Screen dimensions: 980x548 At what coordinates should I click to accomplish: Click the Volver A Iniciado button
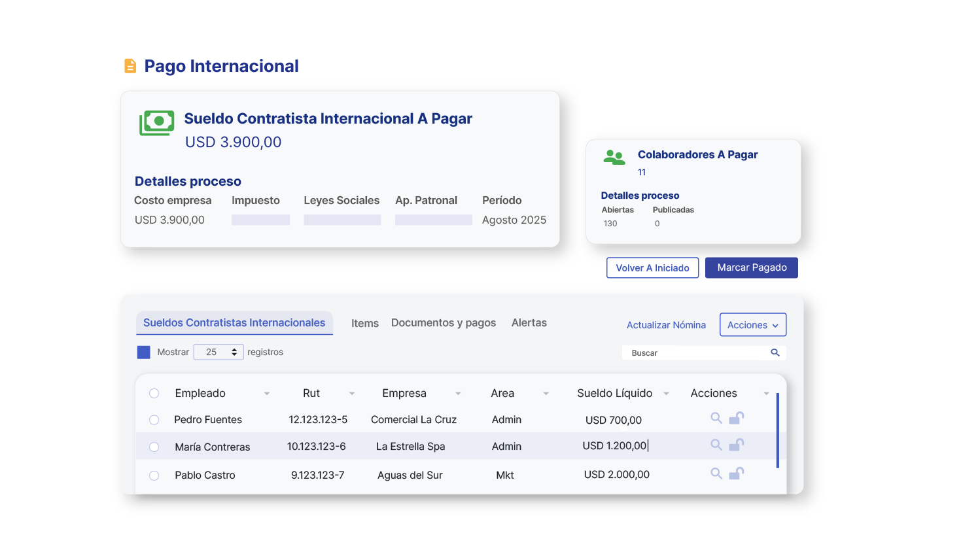pos(653,268)
